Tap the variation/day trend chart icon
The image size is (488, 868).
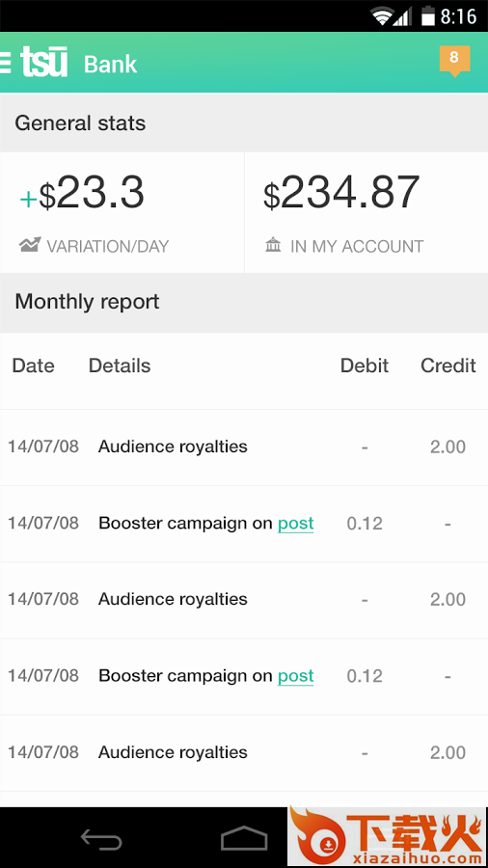29,245
